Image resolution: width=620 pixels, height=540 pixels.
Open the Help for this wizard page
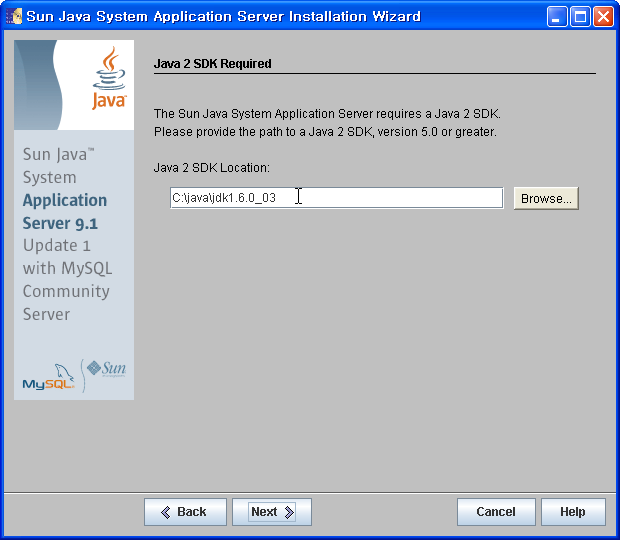pos(573,512)
